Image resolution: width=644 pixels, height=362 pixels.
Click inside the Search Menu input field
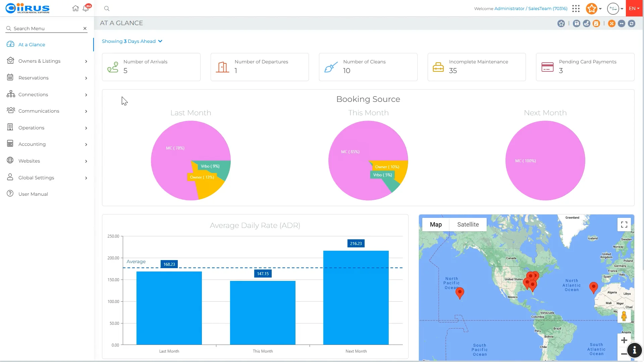(44, 28)
